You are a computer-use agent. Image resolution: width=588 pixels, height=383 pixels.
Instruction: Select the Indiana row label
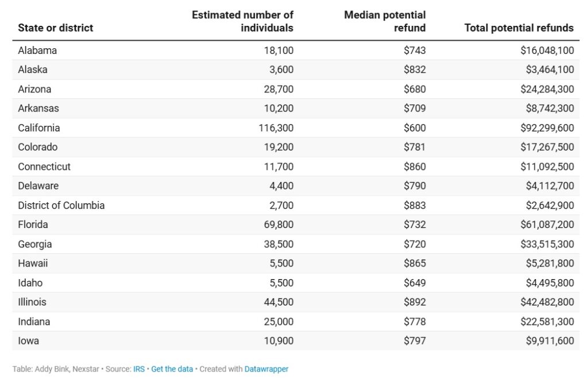[x=34, y=322]
